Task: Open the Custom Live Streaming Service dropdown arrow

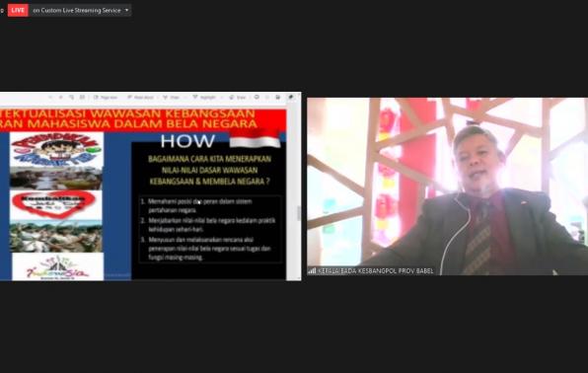Action: (x=126, y=10)
